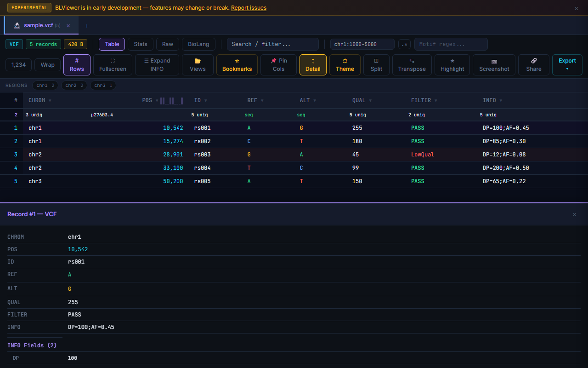The image size is (588, 368).
Task: Open FILTER column dropdown arrow
Action: coord(435,101)
